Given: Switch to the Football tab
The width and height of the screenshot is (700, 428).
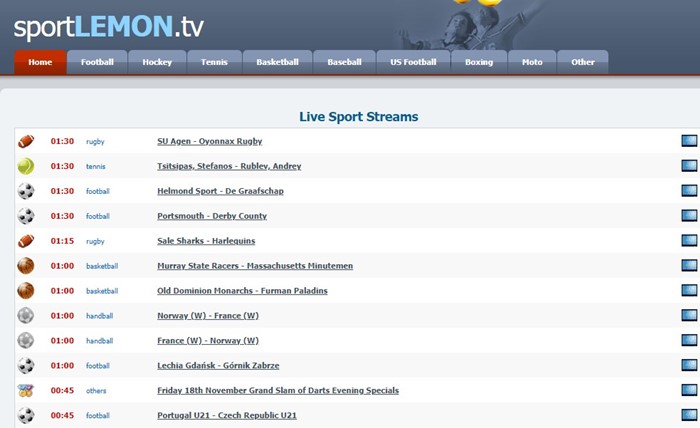Looking at the screenshot, I should pos(97,62).
